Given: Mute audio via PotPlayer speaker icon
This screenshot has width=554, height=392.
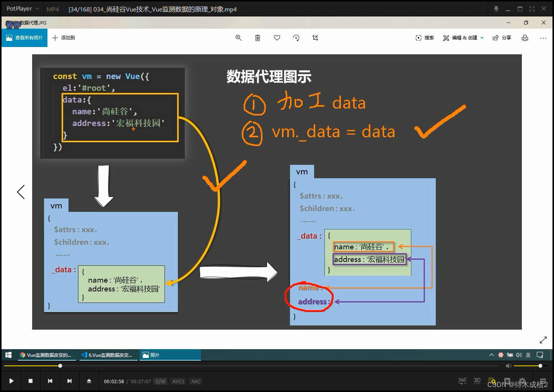Looking at the screenshot, I should point(508,366).
